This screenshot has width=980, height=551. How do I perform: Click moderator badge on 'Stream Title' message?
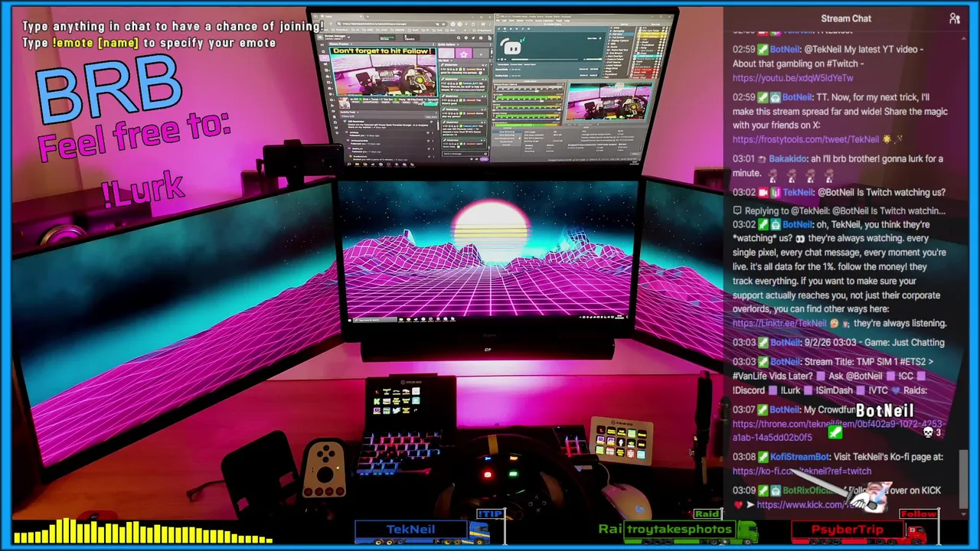(x=763, y=362)
